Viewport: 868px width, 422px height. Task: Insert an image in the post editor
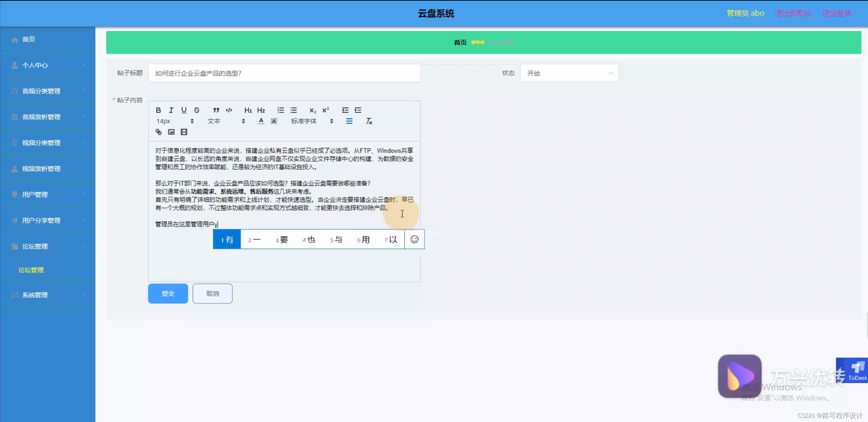(x=171, y=132)
